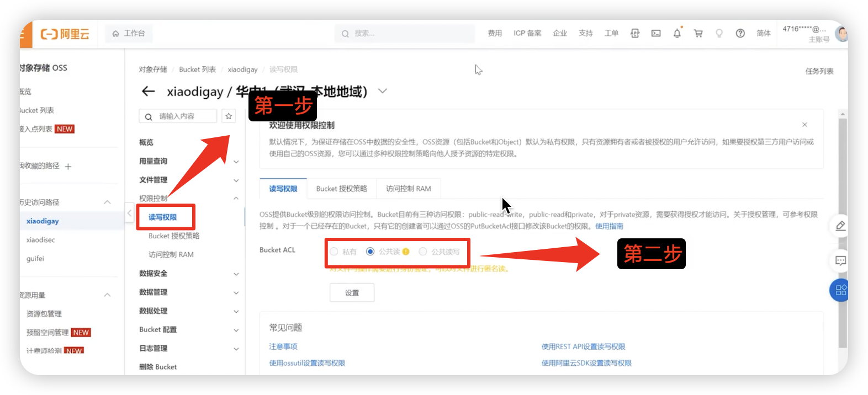Select the 私有 radio option
Screen dimensions: 868x395
pos(334,252)
